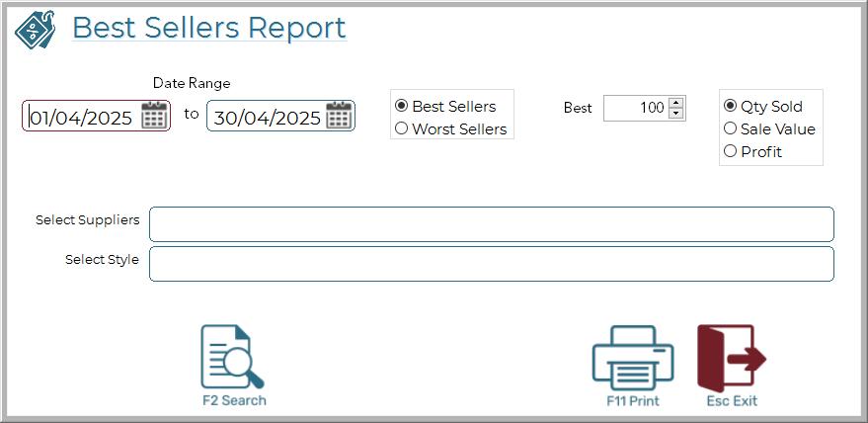Select the Worst Sellers radio button

click(401, 128)
